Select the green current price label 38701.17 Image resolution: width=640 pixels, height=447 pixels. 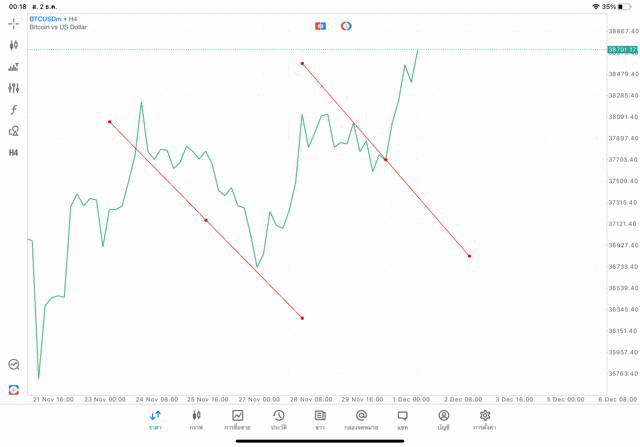621,49
